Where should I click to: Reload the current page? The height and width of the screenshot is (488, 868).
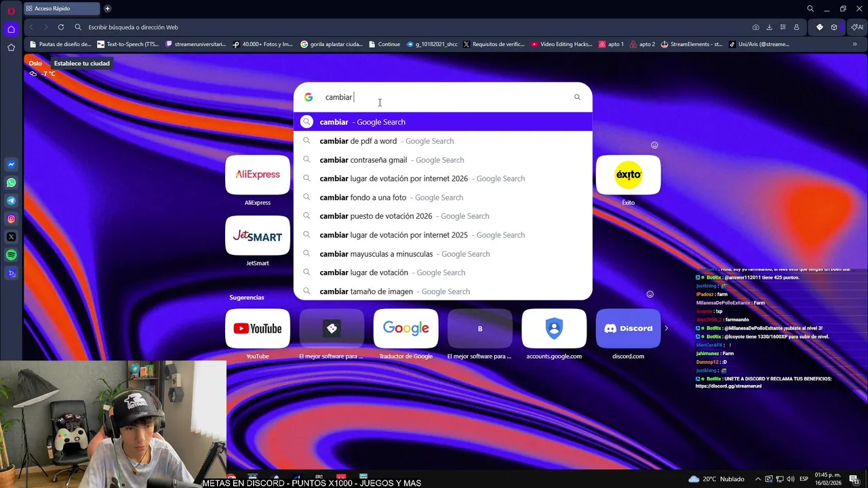coord(61,27)
